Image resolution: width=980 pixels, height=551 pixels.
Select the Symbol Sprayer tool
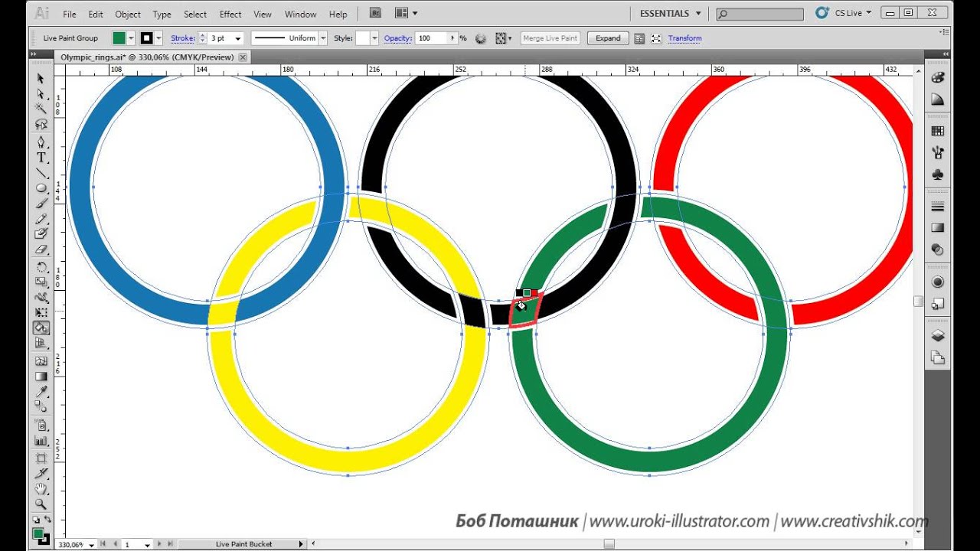(x=41, y=425)
